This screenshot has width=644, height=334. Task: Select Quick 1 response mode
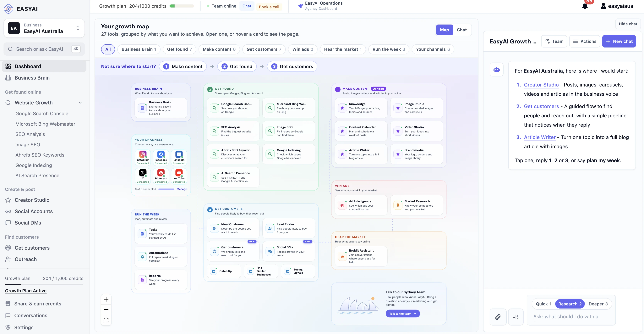543,304
